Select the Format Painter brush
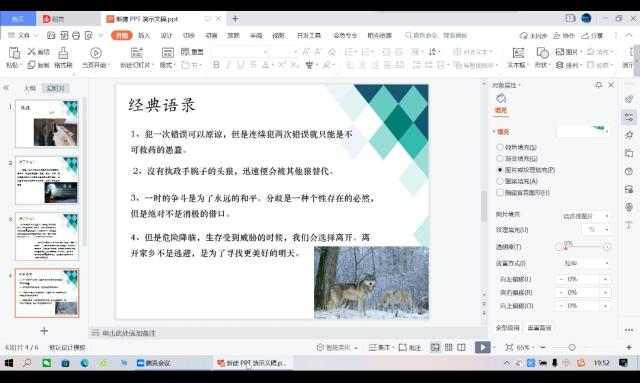 (63, 53)
